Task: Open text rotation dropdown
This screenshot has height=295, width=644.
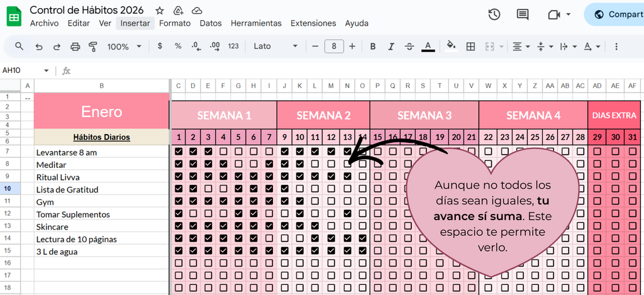Action: point(592,47)
